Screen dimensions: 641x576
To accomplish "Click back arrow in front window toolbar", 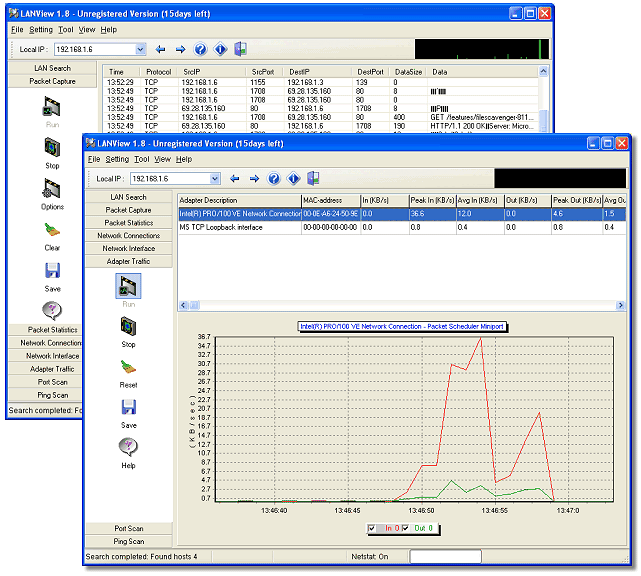I will 234,179.
